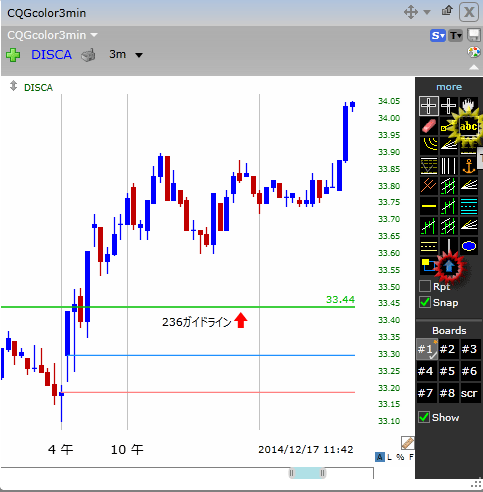Image resolution: width=483 pixels, height=492 pixels.
Task: Select the retracement tool with V shape
Action: [428, 166]
